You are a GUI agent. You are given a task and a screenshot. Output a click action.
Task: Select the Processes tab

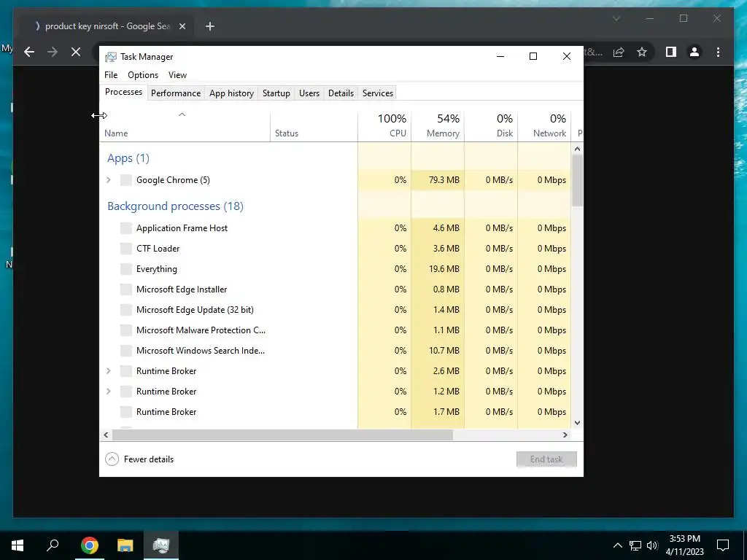123,92
